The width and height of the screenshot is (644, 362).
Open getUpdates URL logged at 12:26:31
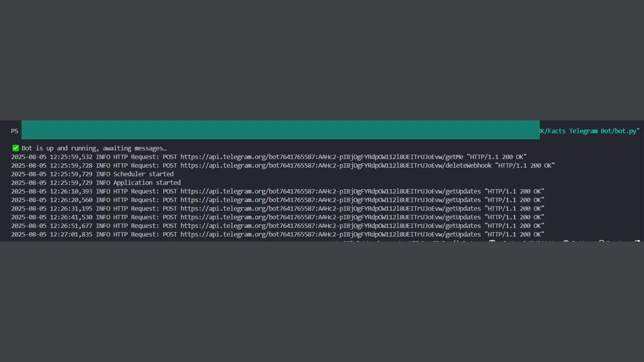(330, 208)
